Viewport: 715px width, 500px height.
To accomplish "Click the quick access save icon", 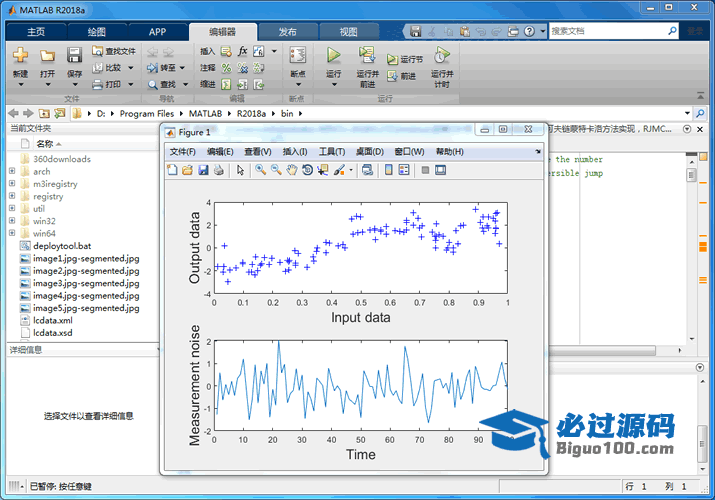I will [x=415, y=31].
